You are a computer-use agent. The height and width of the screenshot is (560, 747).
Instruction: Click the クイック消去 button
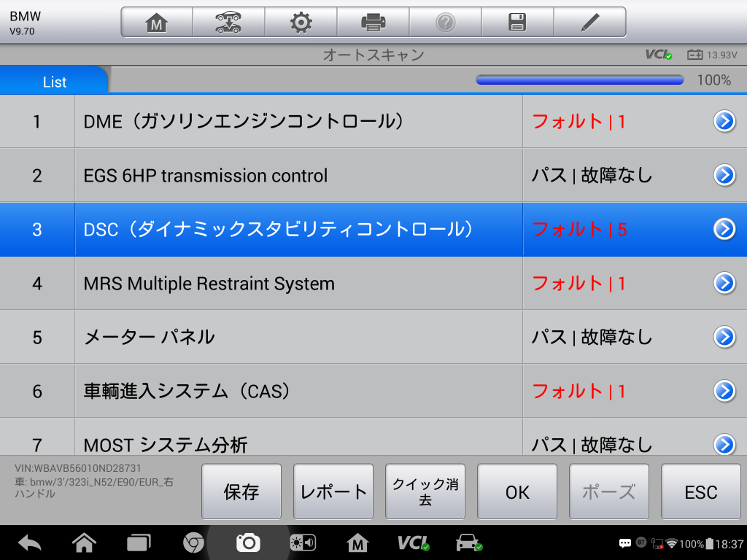425,491
